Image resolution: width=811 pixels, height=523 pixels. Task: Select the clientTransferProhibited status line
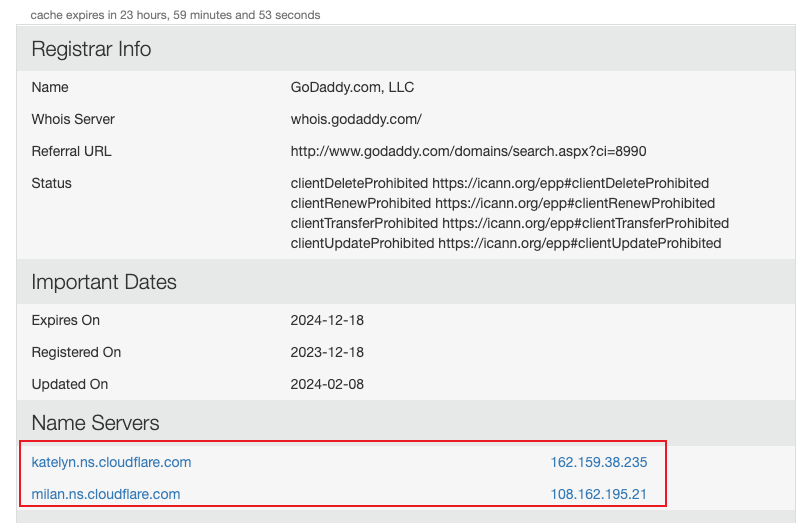point(509,223)
